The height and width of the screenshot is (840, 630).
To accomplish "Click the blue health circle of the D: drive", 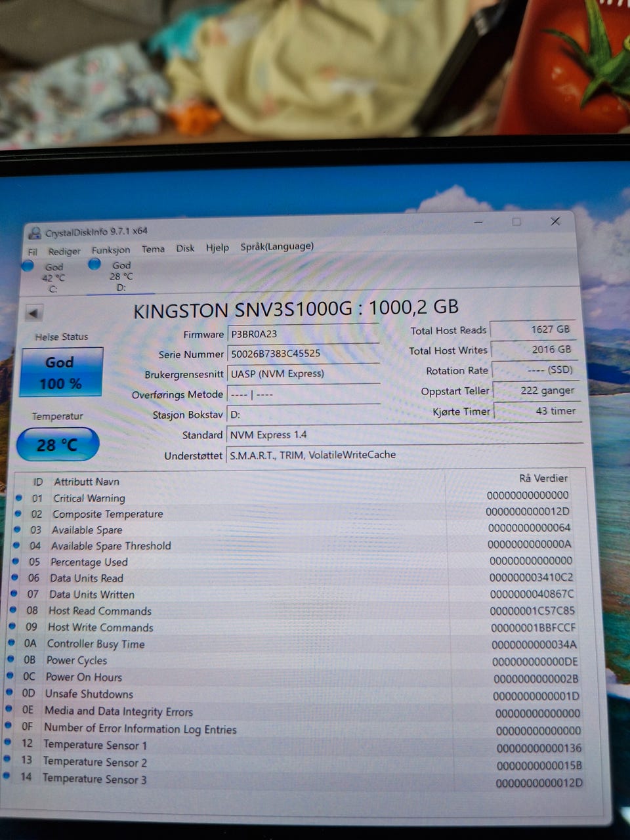I will pyautogui.click(x=95, y=264).
